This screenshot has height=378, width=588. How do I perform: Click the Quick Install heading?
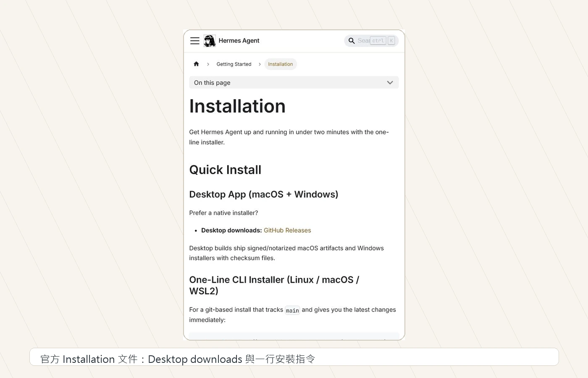click(x=225, y=170)
